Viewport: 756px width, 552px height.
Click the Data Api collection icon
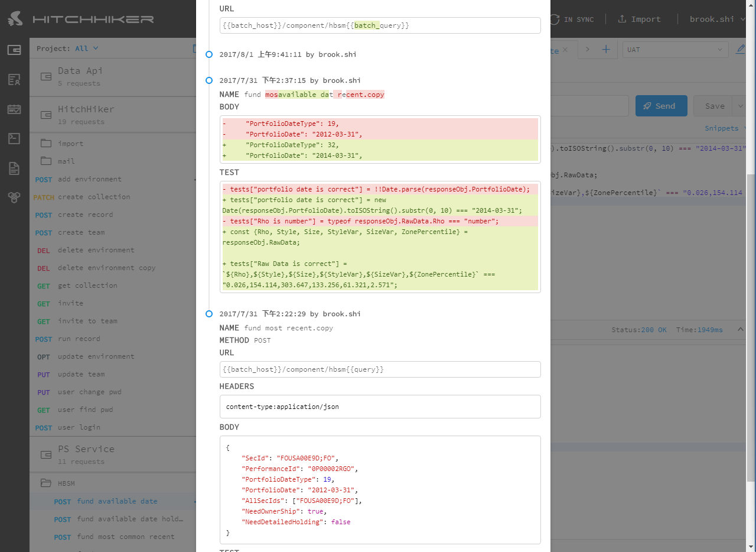click(x=45, y=76)
